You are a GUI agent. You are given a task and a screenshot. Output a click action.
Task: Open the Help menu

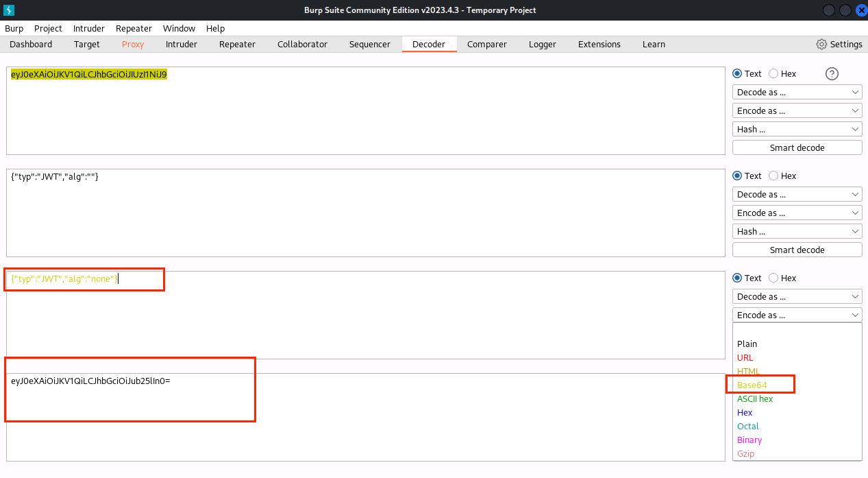tap(215, 28)
